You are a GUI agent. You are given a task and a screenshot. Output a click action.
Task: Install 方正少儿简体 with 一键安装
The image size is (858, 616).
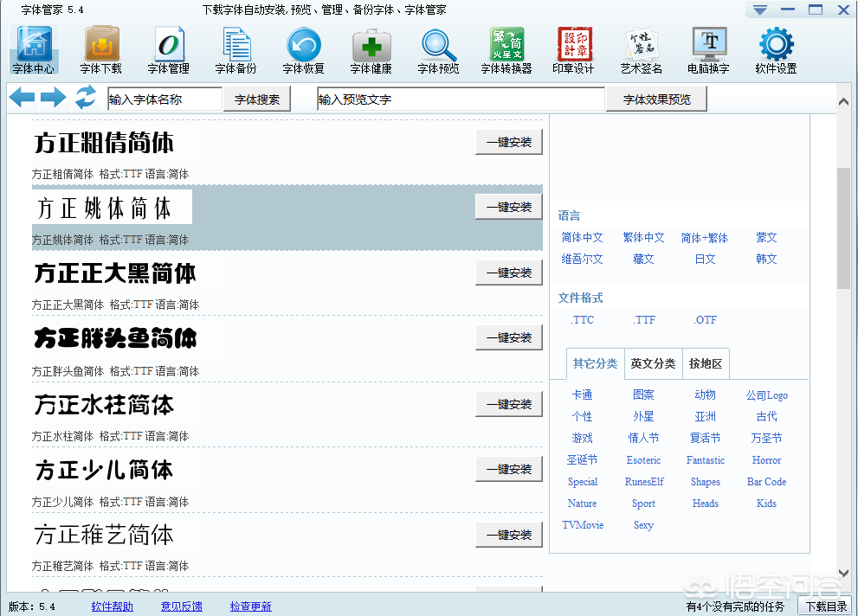coord(509,469)
